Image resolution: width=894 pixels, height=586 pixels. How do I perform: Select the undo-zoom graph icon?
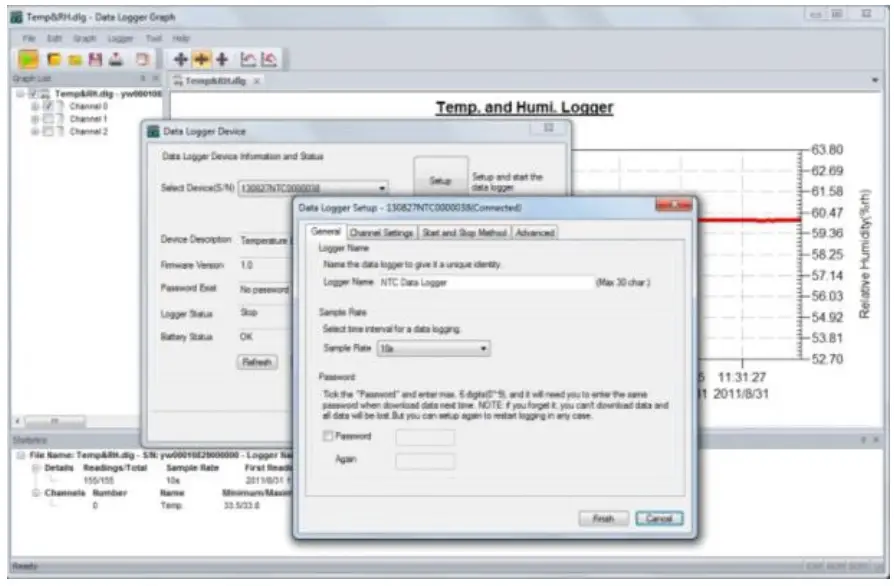pyautogui.click(x=246, y=59)
